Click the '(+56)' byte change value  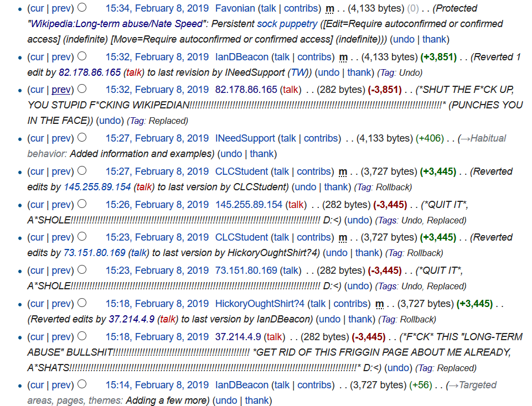[421, 385]
